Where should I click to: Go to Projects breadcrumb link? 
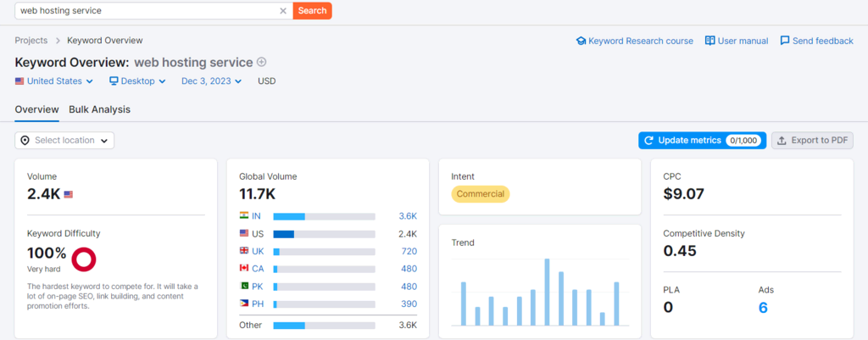(x=31, y=41)
